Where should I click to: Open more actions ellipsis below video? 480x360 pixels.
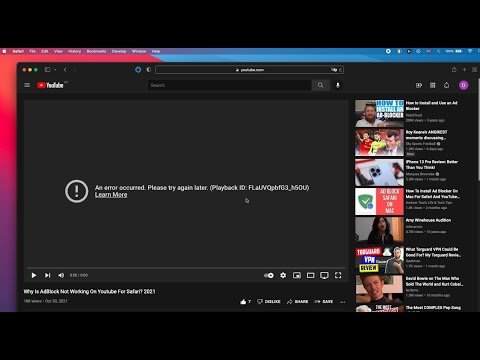(343, 302)
